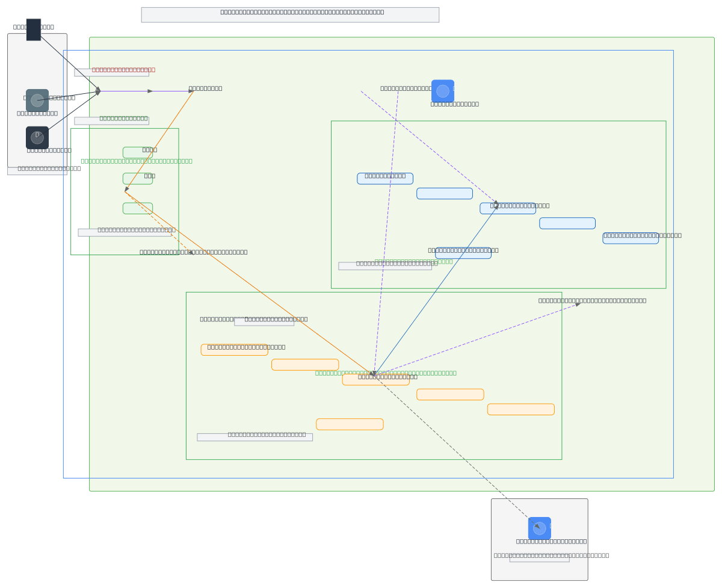
Task: Click the label box with red text
Action: click(111, 72)
